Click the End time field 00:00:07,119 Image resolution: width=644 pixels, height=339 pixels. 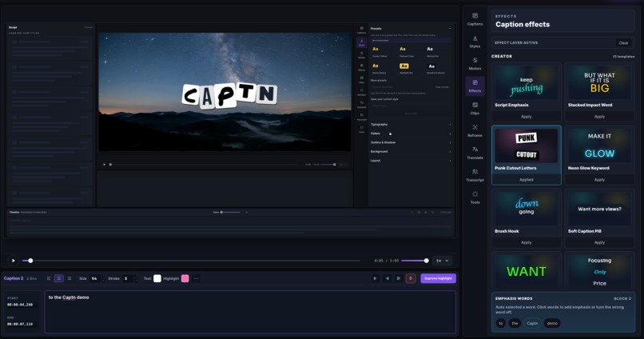pos(21,324)
